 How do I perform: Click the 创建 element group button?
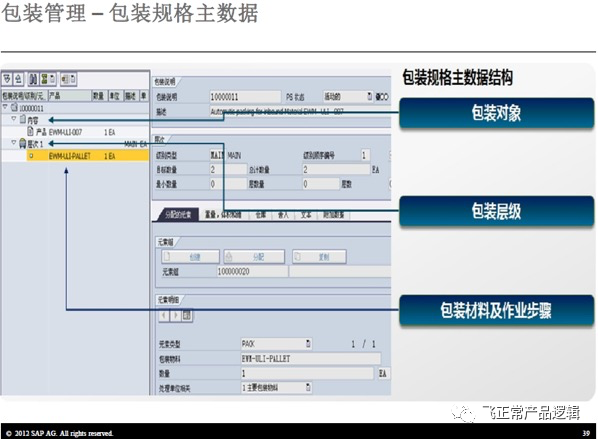coord(190,257)
